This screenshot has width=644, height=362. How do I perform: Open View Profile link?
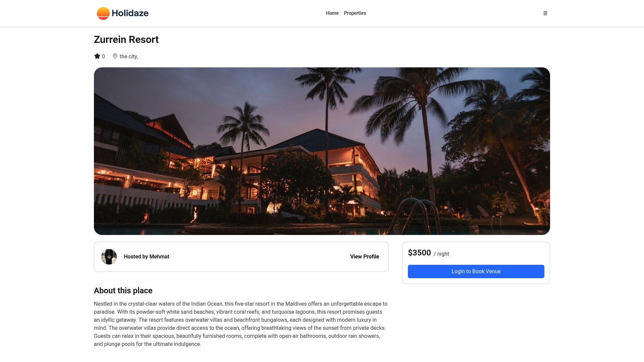click(x=365, y=257)
